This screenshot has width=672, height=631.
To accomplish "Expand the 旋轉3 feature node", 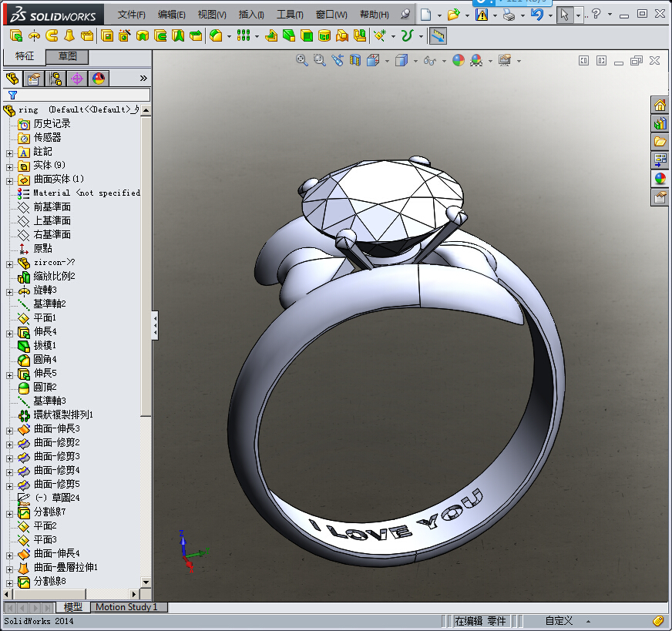I will coord(9,292).
